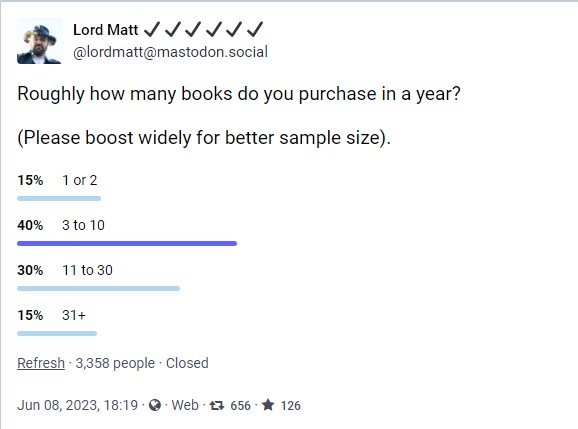Click the 656 boosts count
Viewport: 578px width, 429px height.
pyautogui.click(x=240, y=406)
